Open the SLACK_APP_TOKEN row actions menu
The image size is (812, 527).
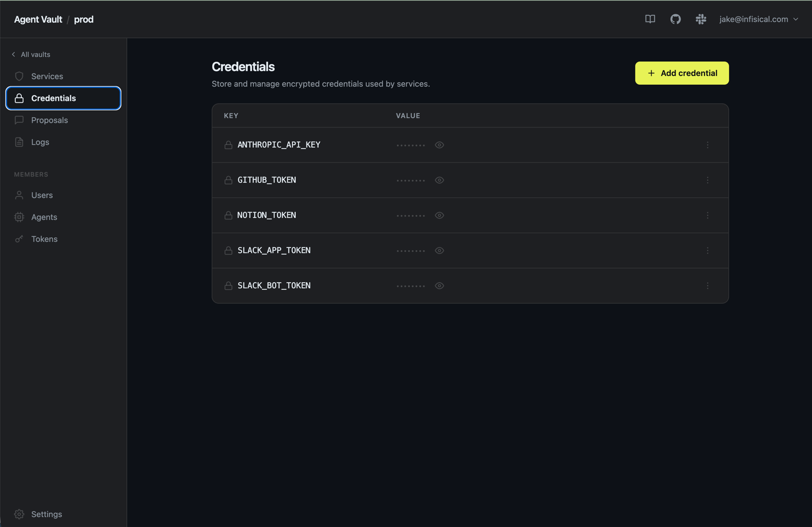click(707, 251)
